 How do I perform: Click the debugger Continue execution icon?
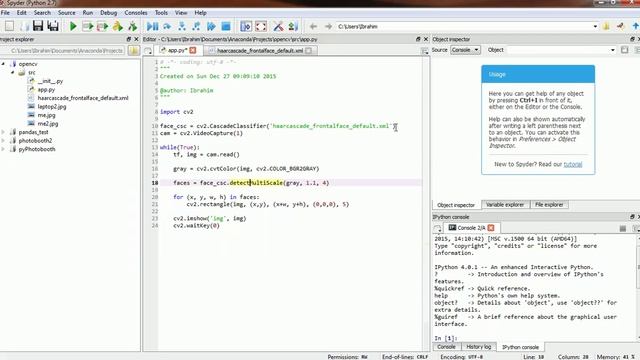(211, 26)
